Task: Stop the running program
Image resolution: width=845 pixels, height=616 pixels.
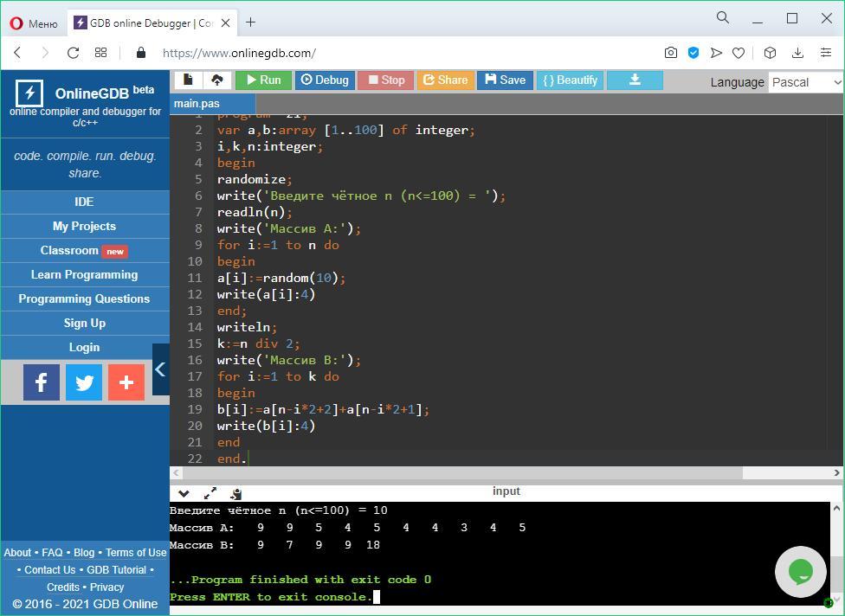Action: pyautogui.click(x=386, y=80)
